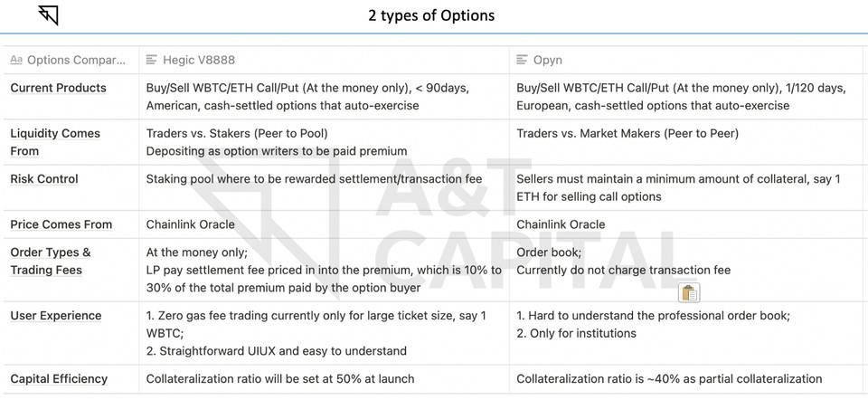Open the Price Comes From row
This screenshot has width=868, height=400.
[61, 224]
